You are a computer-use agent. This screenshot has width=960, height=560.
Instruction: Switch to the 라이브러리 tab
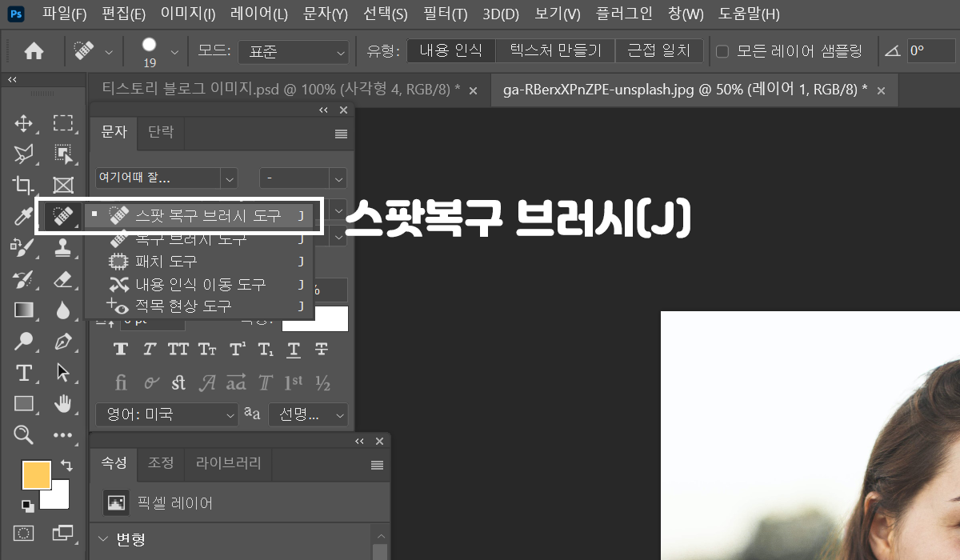pos(228,462)
